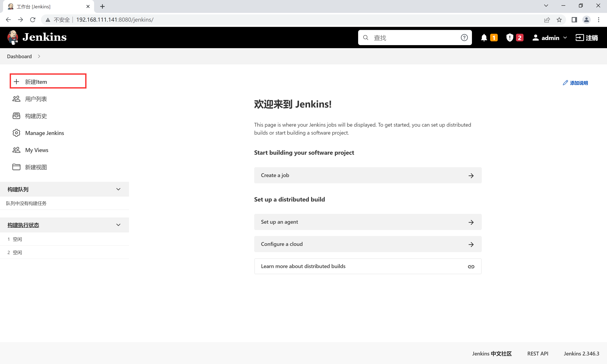607x364 pixels.
Task: Click the orange notification count badge 1
Action: point(494,38)
